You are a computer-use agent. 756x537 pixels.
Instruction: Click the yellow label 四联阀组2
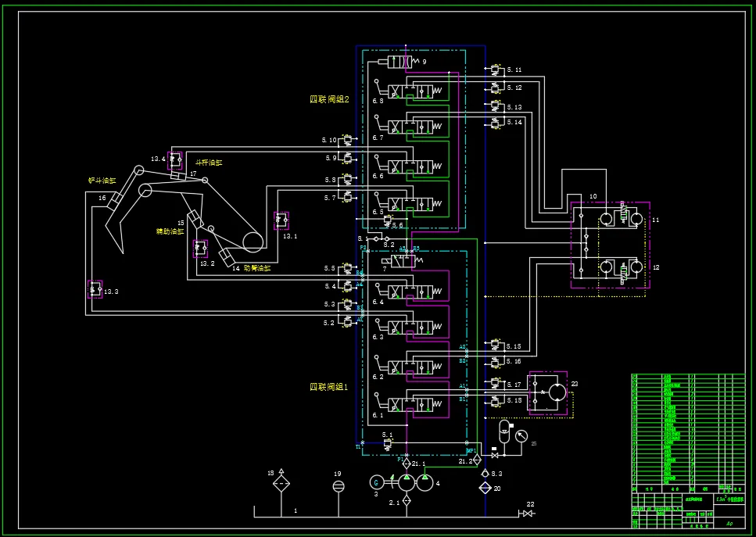click(x=329, y=99)
